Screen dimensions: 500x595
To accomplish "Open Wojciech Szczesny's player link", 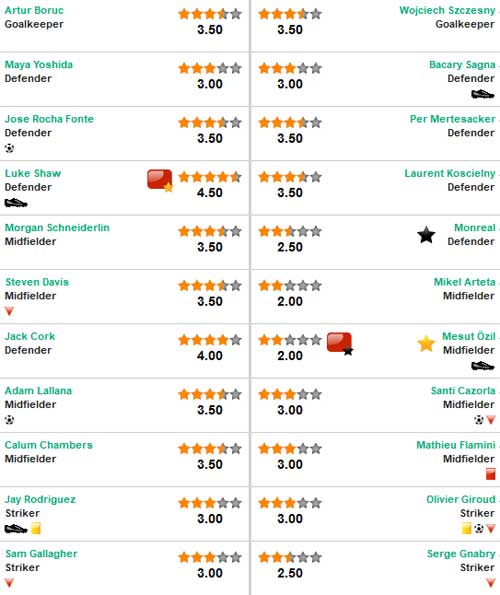I will coord(447,10).
